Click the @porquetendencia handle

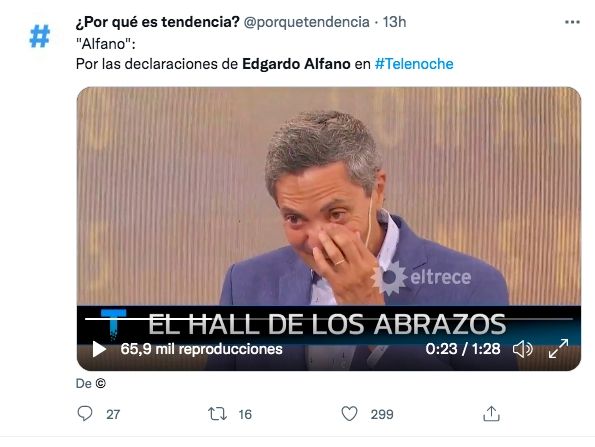(x=307, y=22)
